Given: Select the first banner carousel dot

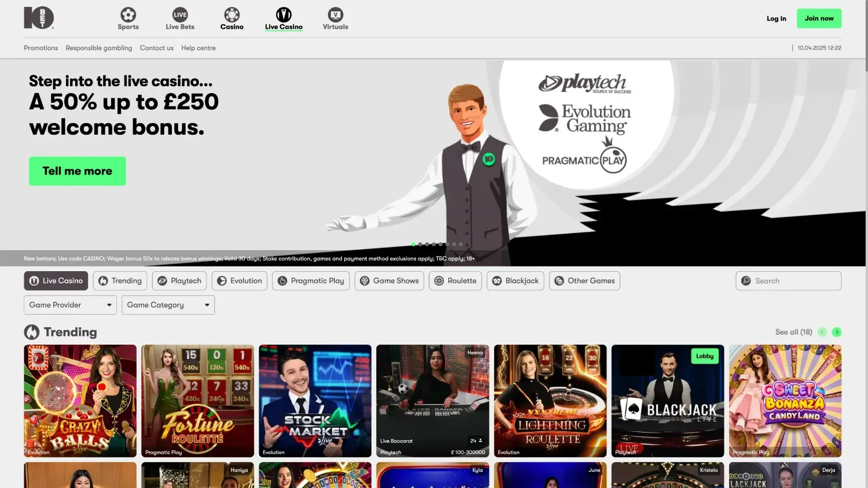Looking at the screenshot, I should coord(413,244).
